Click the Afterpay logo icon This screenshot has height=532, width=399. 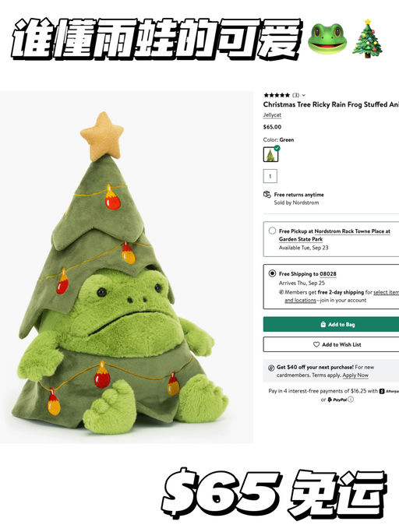[389, 391]
